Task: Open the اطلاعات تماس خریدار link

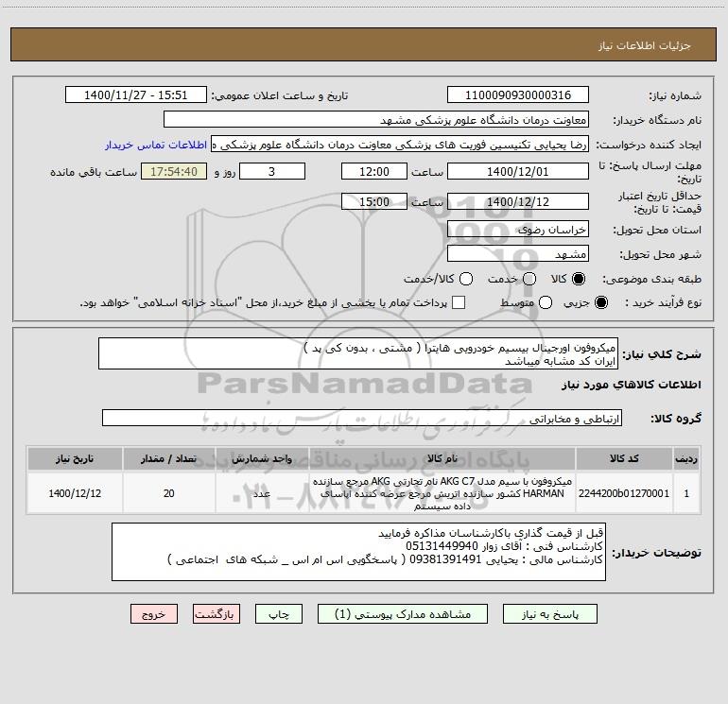Action: 156,145
